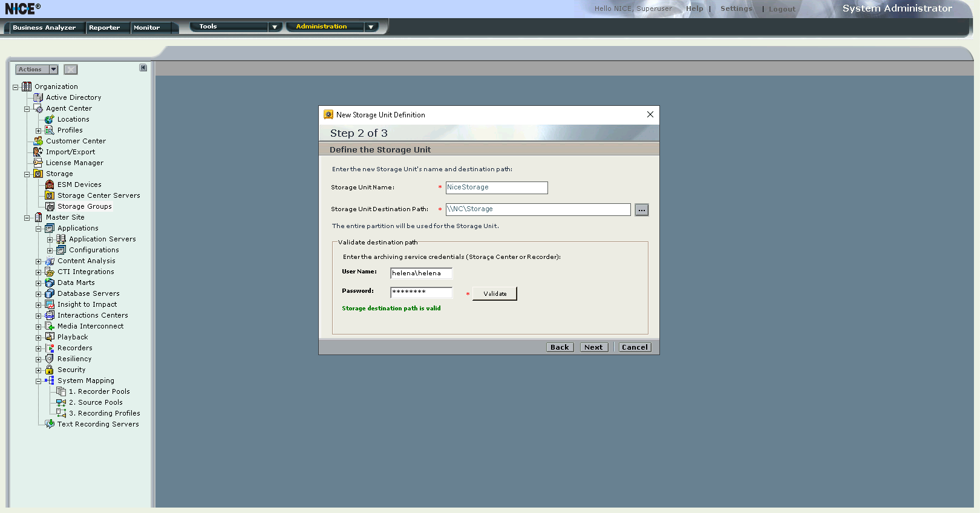
Task: Collapse the Organization root node
Action: 16,87
